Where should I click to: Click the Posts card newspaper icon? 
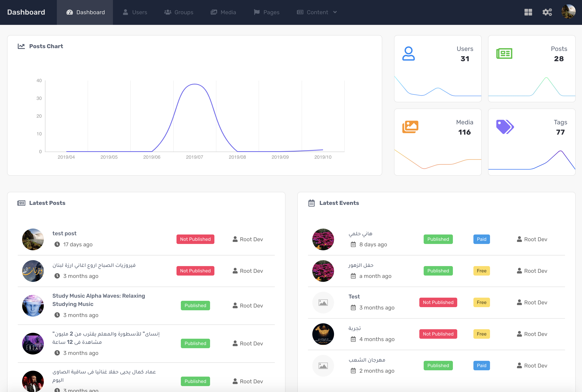coord(504,53)
